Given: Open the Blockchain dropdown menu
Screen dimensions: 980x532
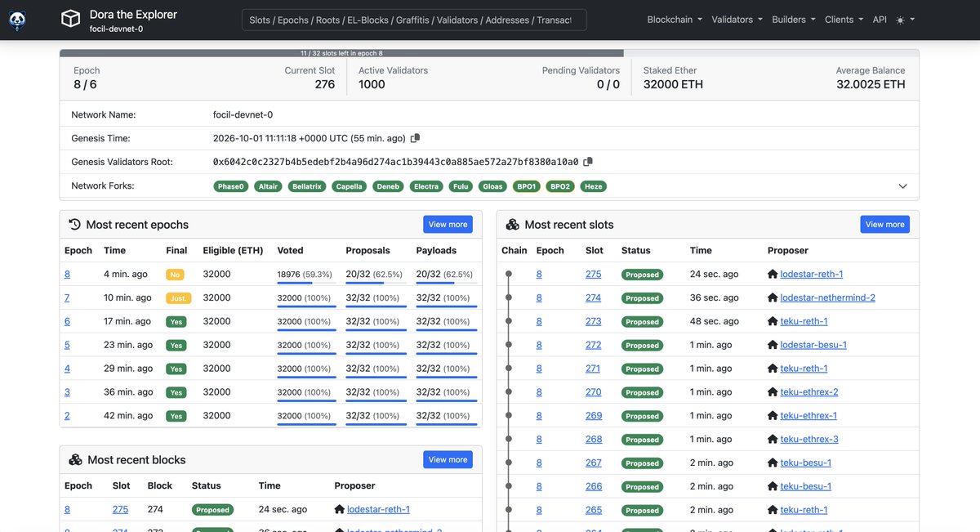Looking at the screenshot, I should pyautogui.click(x=675, y=20).
